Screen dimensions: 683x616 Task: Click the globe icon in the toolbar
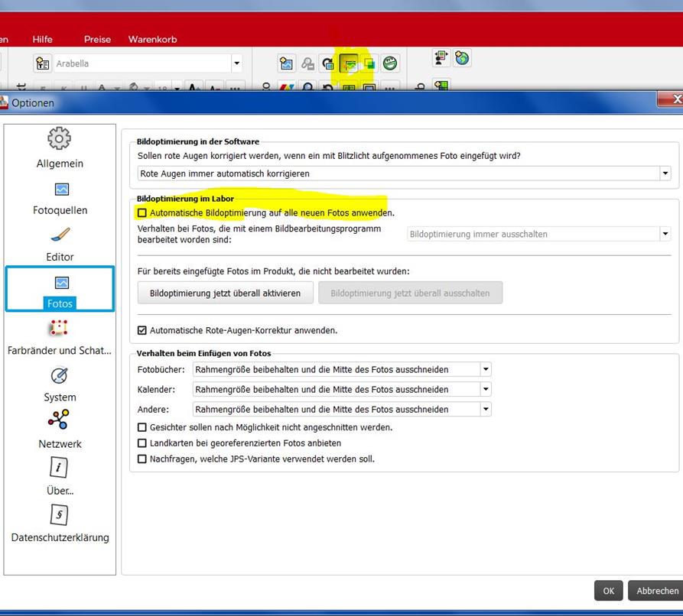(461, 59)
